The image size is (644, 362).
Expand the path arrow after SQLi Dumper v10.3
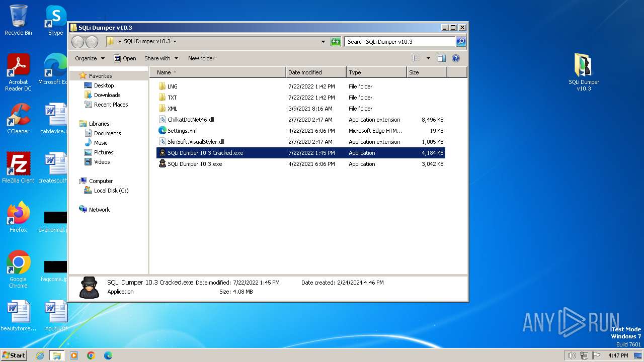(x=175, y=42)
